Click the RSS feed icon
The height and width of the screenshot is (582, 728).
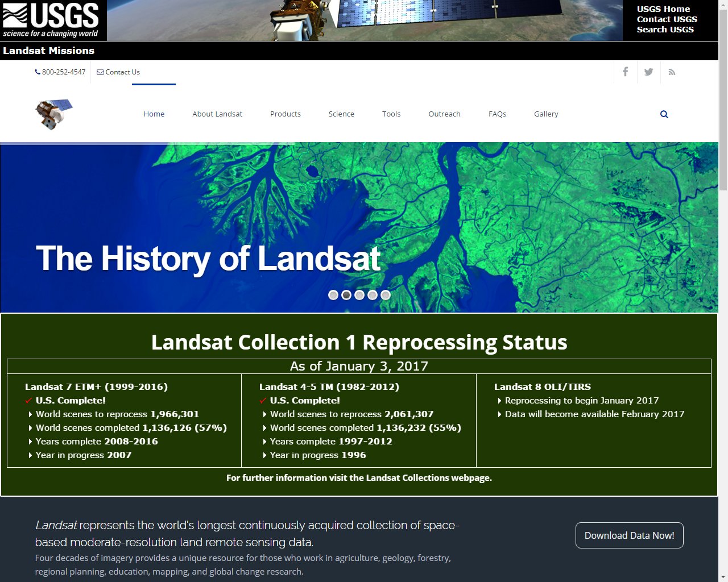click(672, 72)
